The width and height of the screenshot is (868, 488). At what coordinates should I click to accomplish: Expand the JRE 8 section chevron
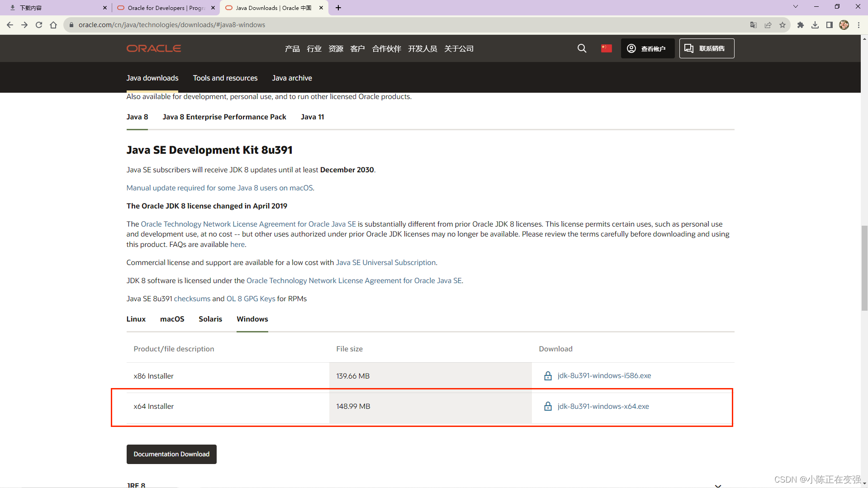718,485
